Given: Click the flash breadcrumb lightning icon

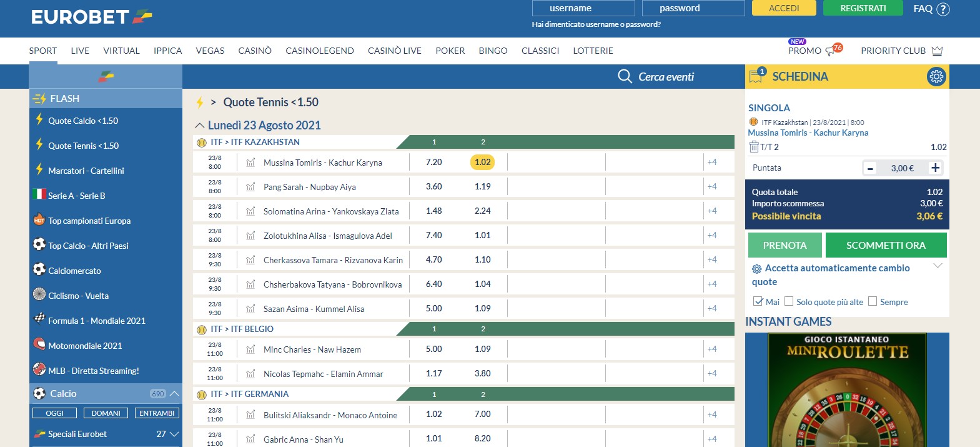Looking at the screenshot, I should 200,103.
